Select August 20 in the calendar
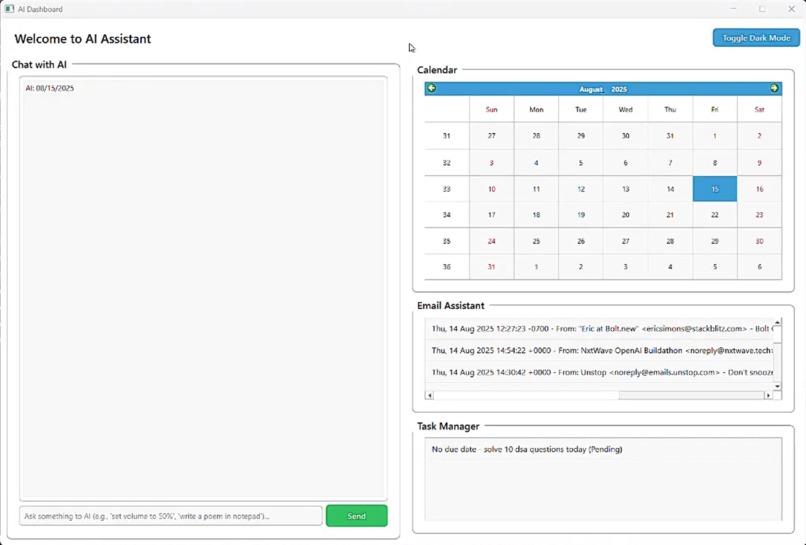The width and height of the screenshot is (806, 545). [x=626, y=214]
